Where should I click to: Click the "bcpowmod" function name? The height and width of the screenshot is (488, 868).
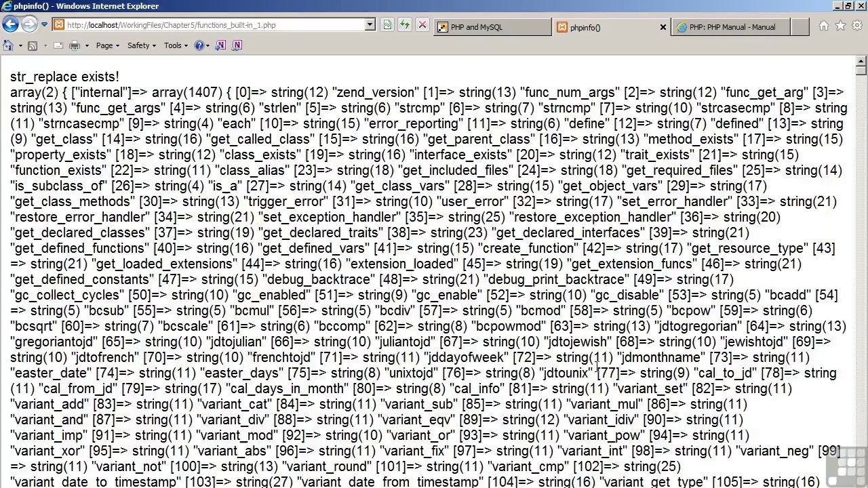[509, 326]
